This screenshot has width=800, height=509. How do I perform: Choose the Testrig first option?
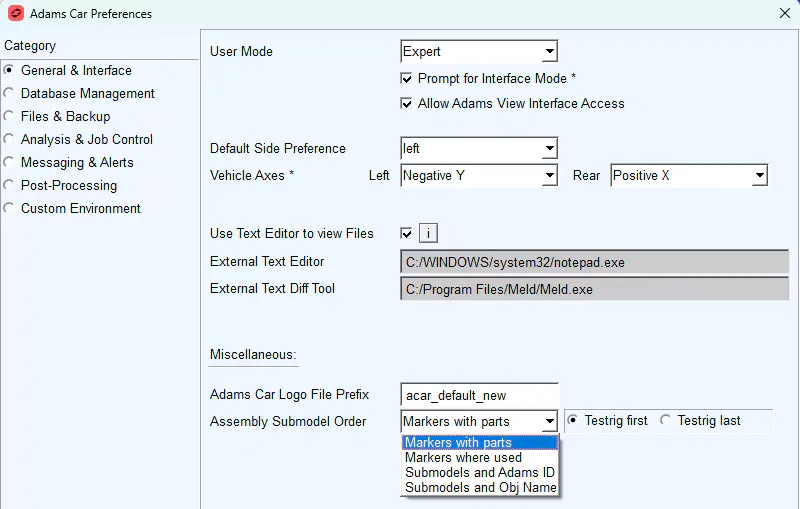coord(573,421)
